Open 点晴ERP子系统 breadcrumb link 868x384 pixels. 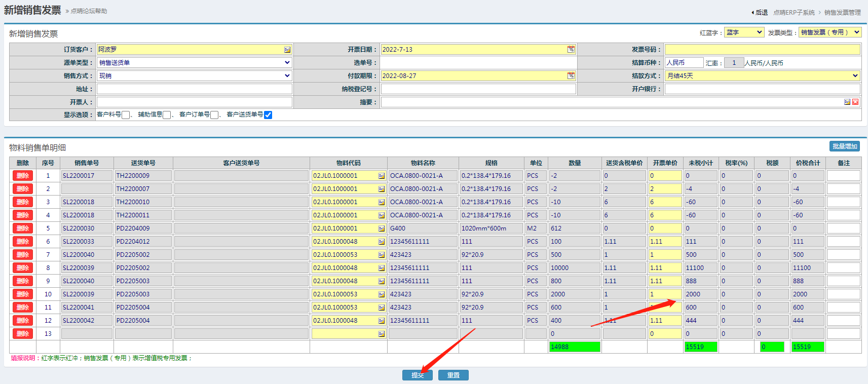click(794, 13)
